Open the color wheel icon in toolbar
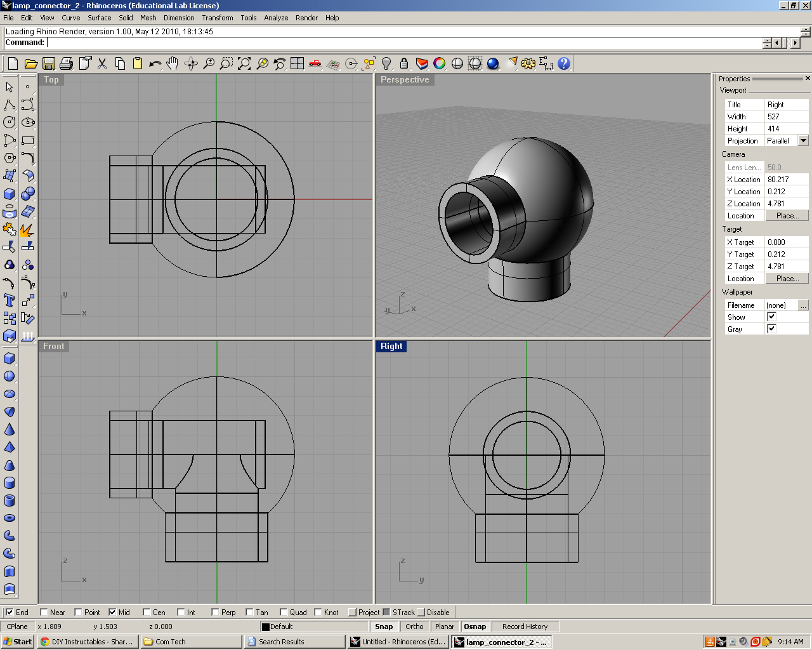This screenshot has width=812, height=650. pos(439,63)
